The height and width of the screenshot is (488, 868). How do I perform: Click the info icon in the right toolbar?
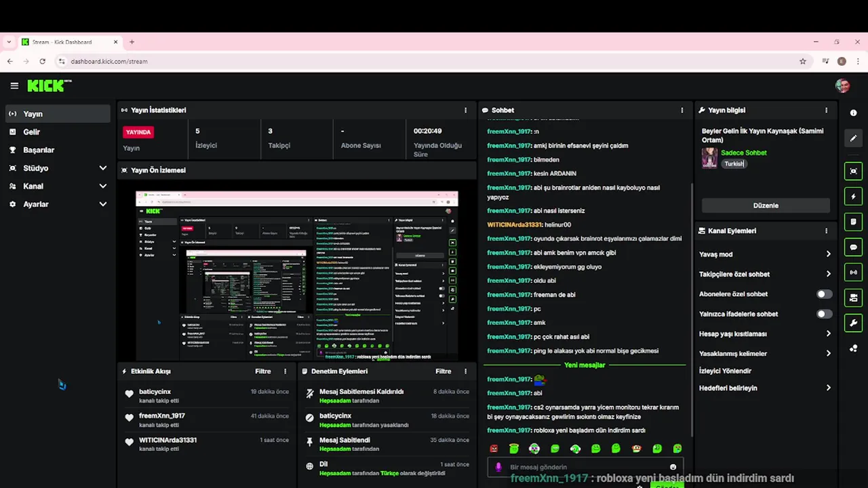(x=853, y=113)
